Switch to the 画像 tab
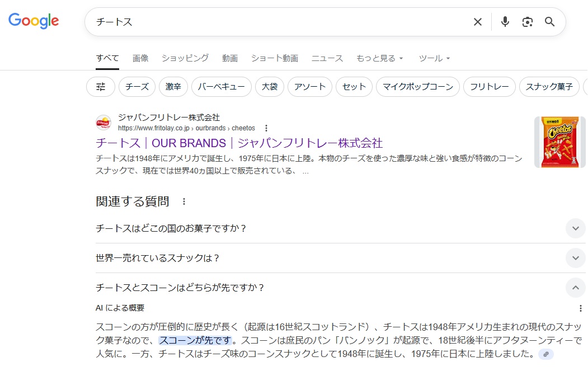Screen dimensions: 588x371 (140, 58)
